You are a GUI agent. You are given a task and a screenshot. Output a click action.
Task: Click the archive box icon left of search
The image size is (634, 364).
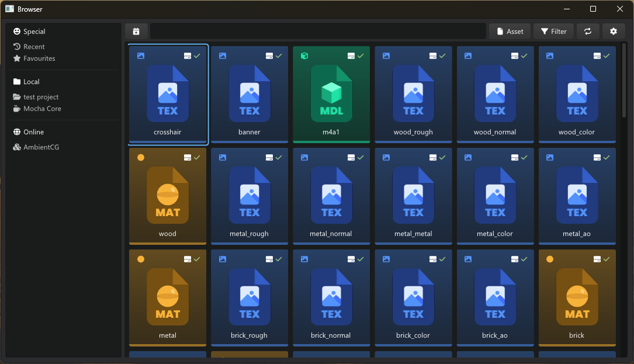136,32
